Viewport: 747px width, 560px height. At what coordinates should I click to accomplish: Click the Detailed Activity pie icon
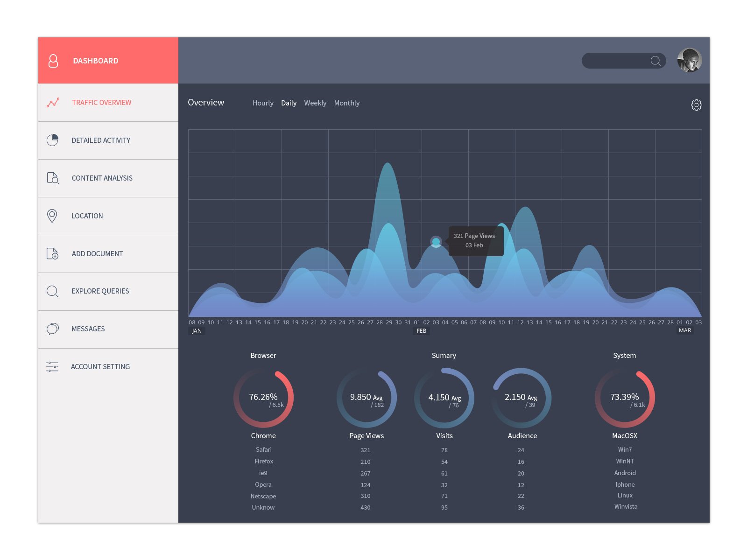[x=53, y=140]
